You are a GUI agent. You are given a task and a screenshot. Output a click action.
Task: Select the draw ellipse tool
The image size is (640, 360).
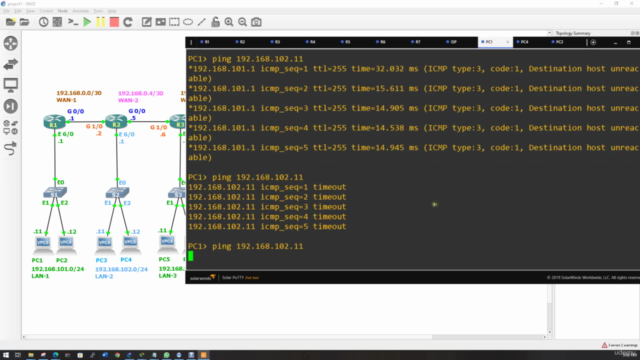pyautogui.click(x=188, y=22)
